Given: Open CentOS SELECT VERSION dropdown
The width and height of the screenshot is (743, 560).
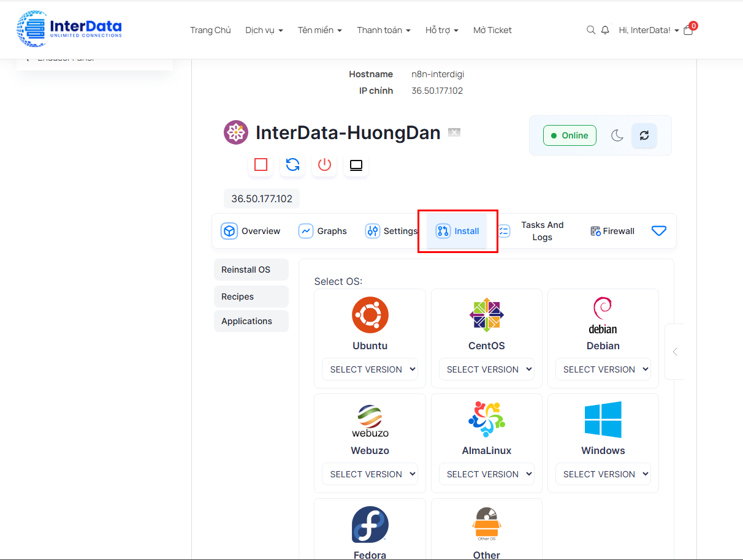Looking at the screenshot, I should click(487, 369).
